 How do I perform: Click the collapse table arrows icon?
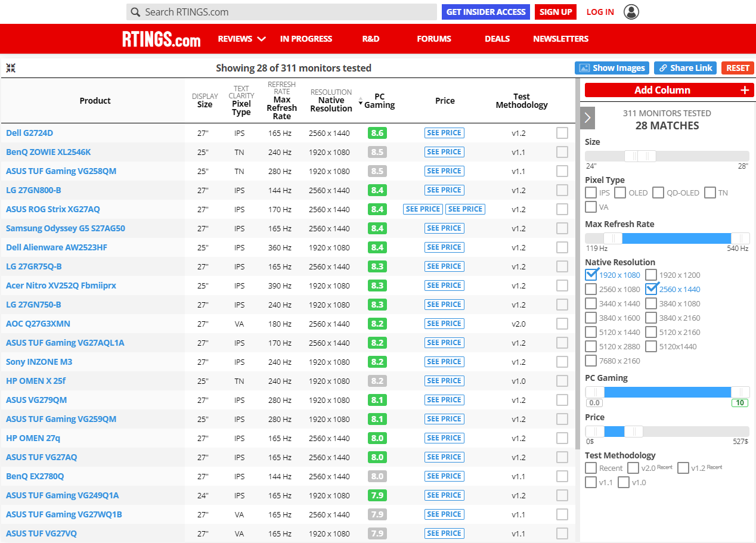(11, 68)
